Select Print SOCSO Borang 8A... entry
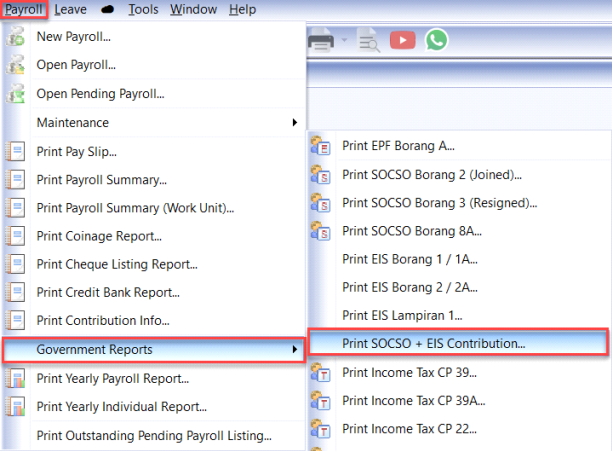Viewport: 613px width, 452px height. (x=412, y=231)
